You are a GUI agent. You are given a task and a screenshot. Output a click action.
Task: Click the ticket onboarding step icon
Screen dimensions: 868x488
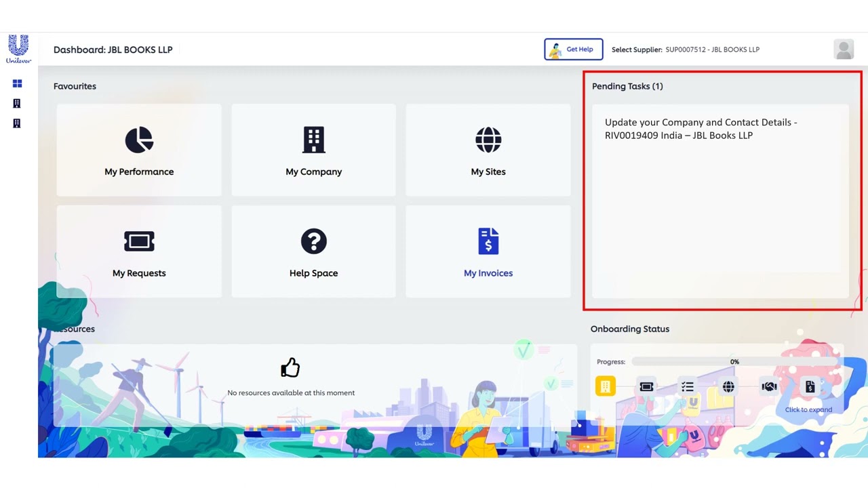[x=646, y=386]
